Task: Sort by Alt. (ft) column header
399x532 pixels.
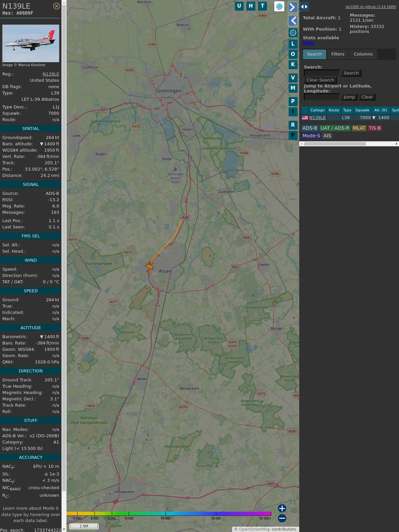Action: pos(380,110)
